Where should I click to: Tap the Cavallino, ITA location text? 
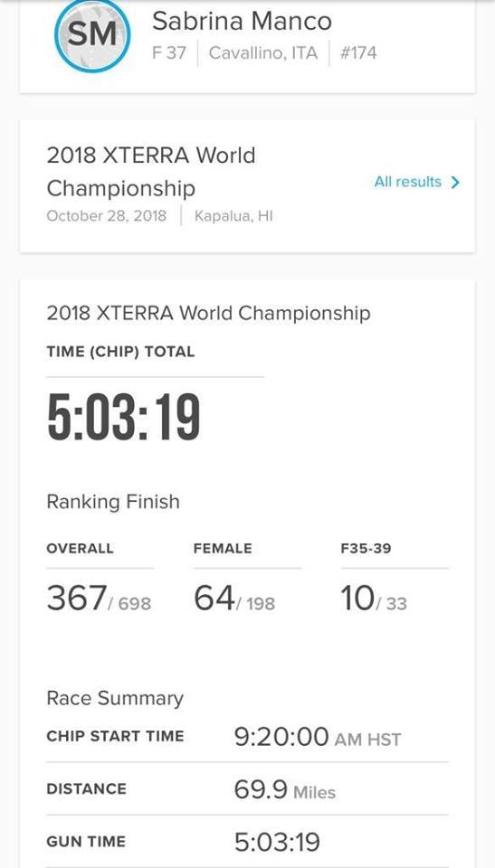pyautogui.click(x=263, y=53)
